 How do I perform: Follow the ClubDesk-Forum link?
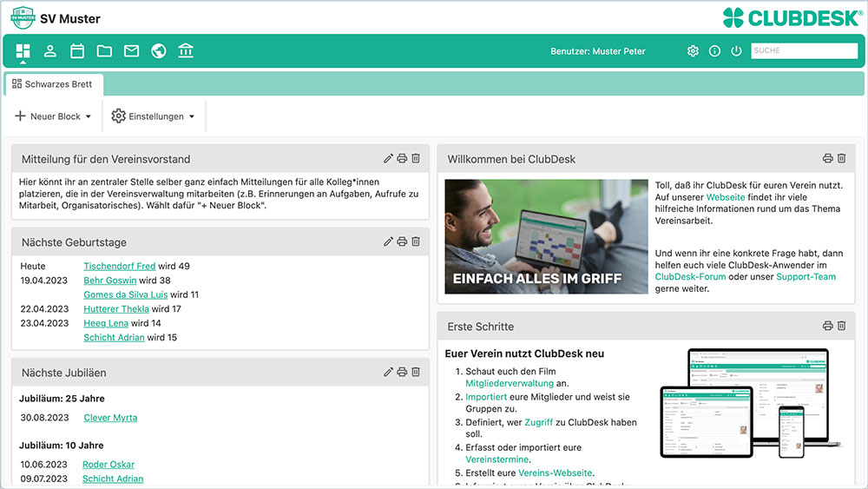[690, 277]
